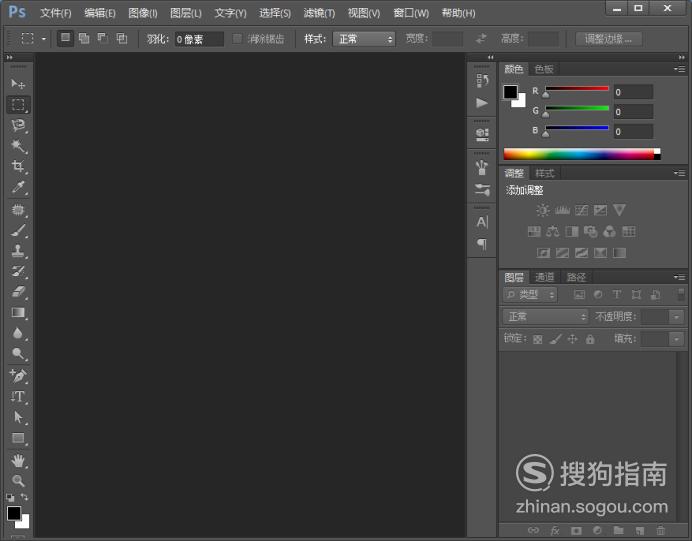Screen dimensions: 692x541
Task: Select the Blur tool
Action: point(18,333)
